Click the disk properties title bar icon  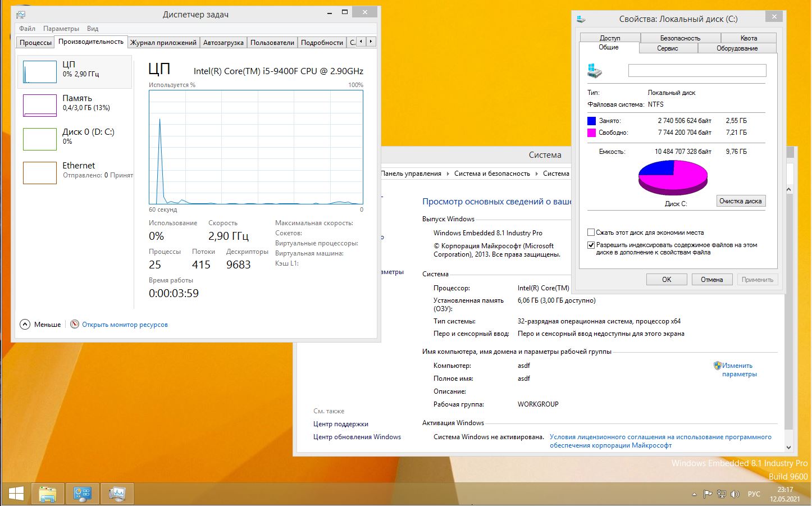pos(581,19)
